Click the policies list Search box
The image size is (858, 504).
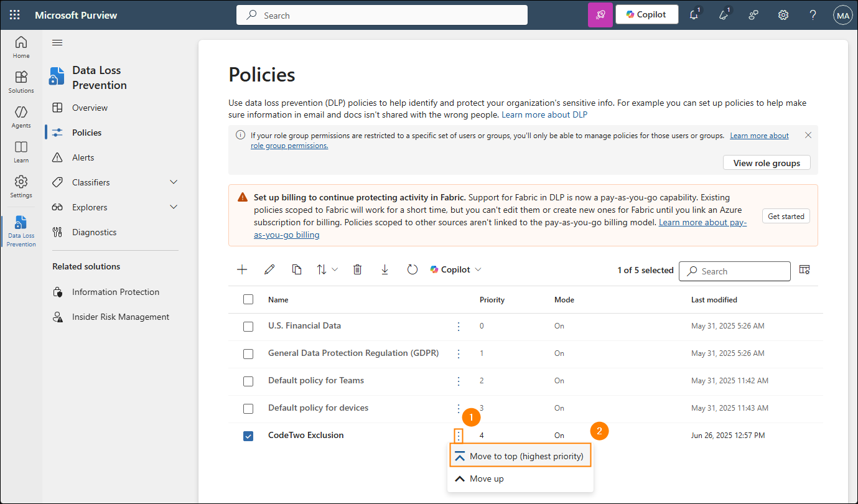(x=735, y=271)
